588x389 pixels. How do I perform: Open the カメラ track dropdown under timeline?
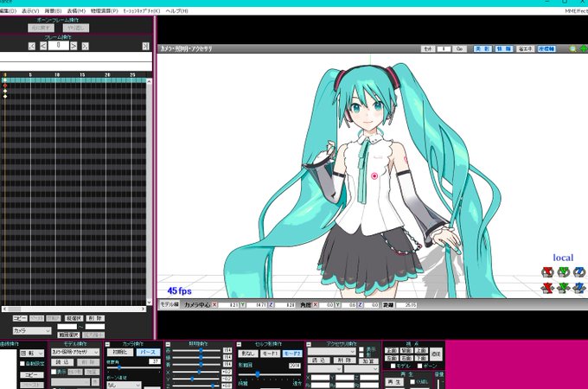click(32, 331)
